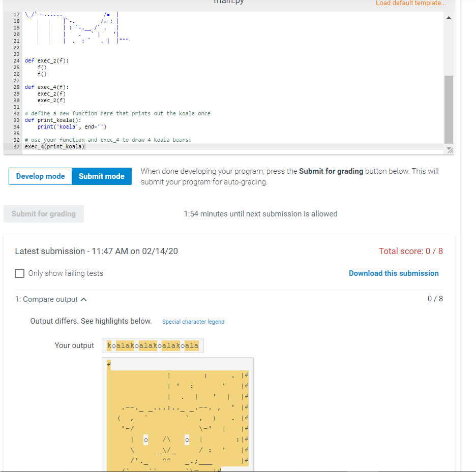Enable Only show failing tests checkbox
This screenshot has height=472, width=476.
pos(20,273)
